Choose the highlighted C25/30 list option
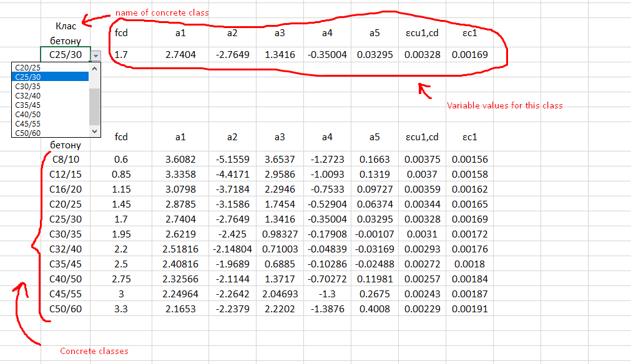 click(x=50, y=77)
